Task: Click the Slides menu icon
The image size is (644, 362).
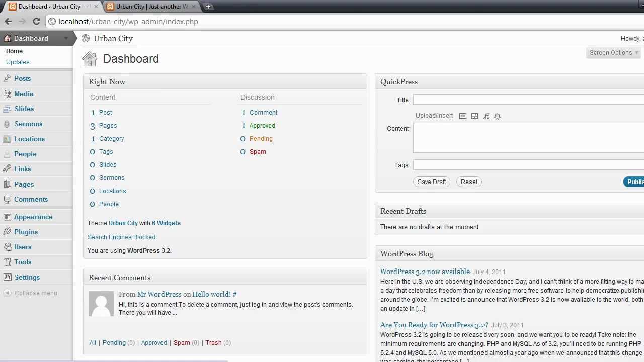Action: tap(7, 109)
